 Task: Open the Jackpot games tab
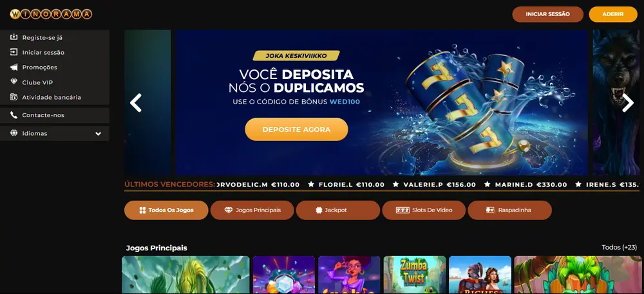(x=338, y=210)
